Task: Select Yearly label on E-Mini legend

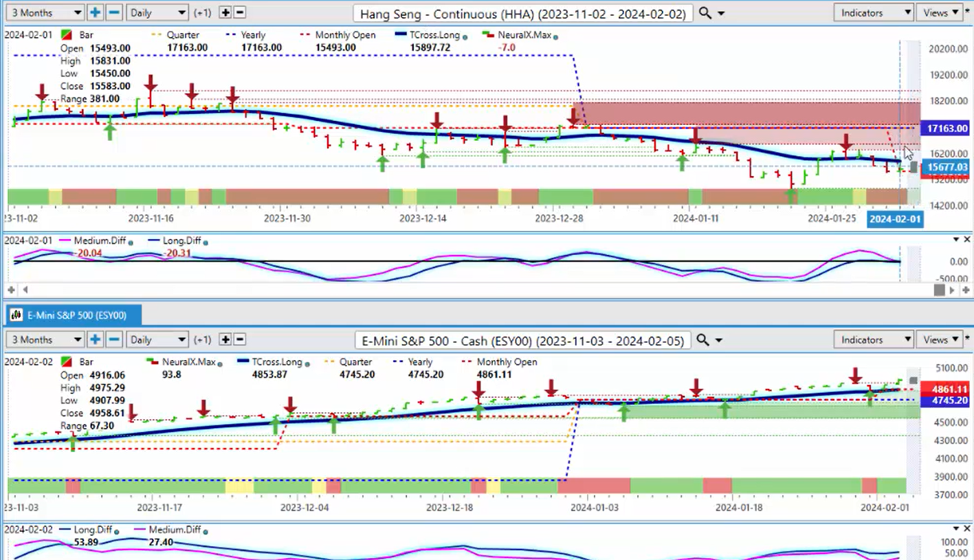Action: click(x=420, y=362)
